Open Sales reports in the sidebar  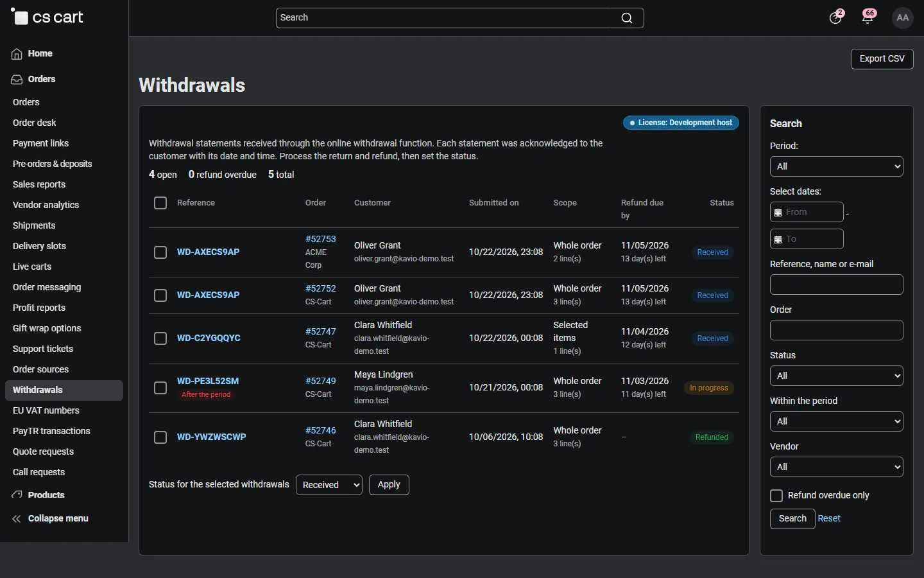pyautogui.click(x=39, y=184)
